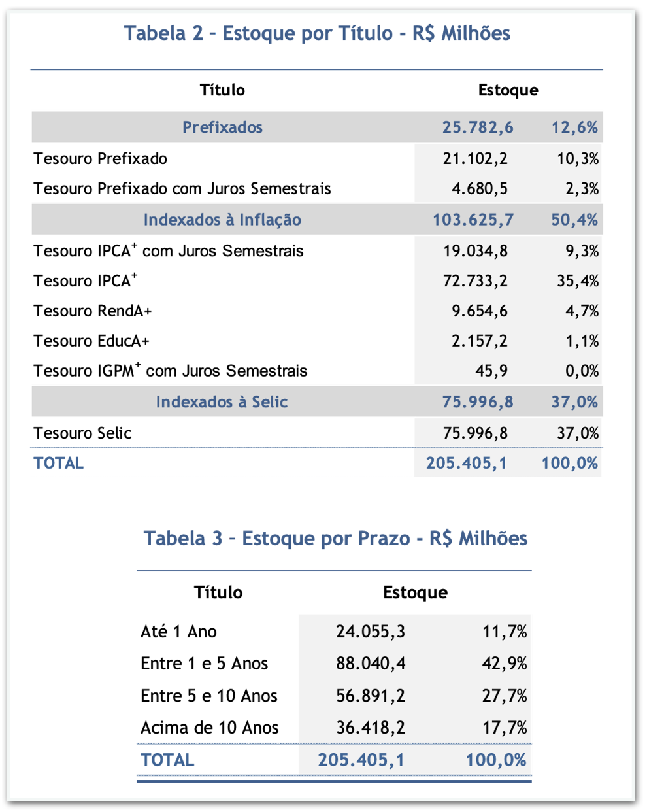Click Tesouro IPCA+ com Juros Semestrais label

tap(169, 251)
